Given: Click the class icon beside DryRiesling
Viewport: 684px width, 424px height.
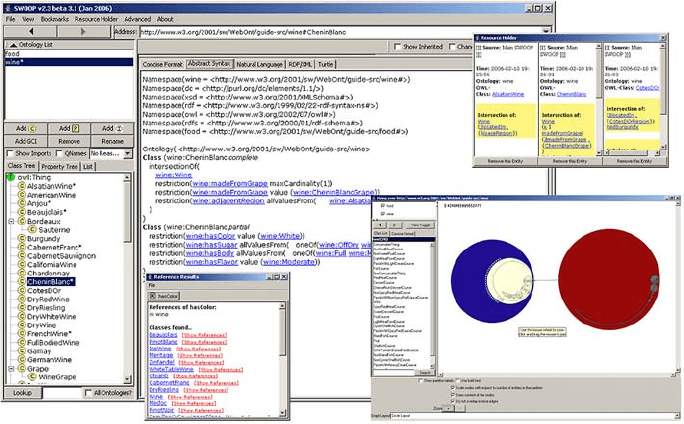Looking at the screenshot, I should click(21, 308).
